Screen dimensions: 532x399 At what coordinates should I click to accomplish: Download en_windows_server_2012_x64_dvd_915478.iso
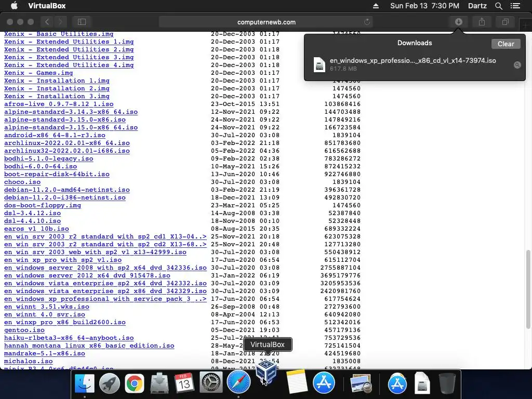click(87, 276)
